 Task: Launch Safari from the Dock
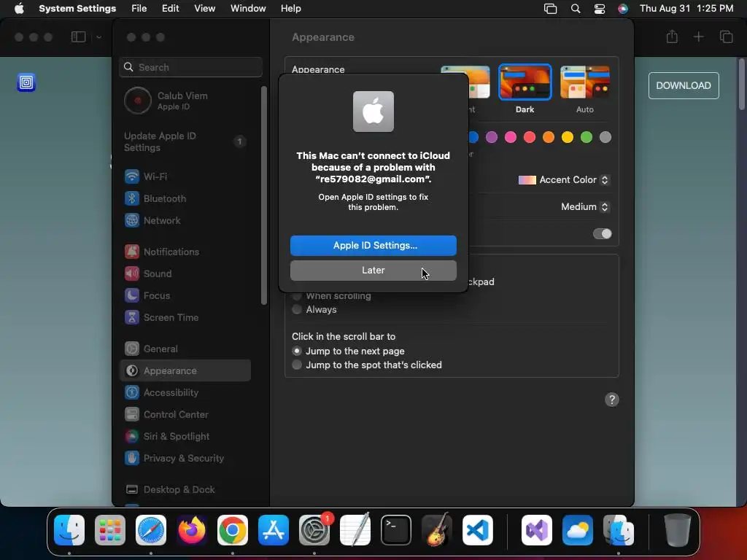[x=151, y=529]
